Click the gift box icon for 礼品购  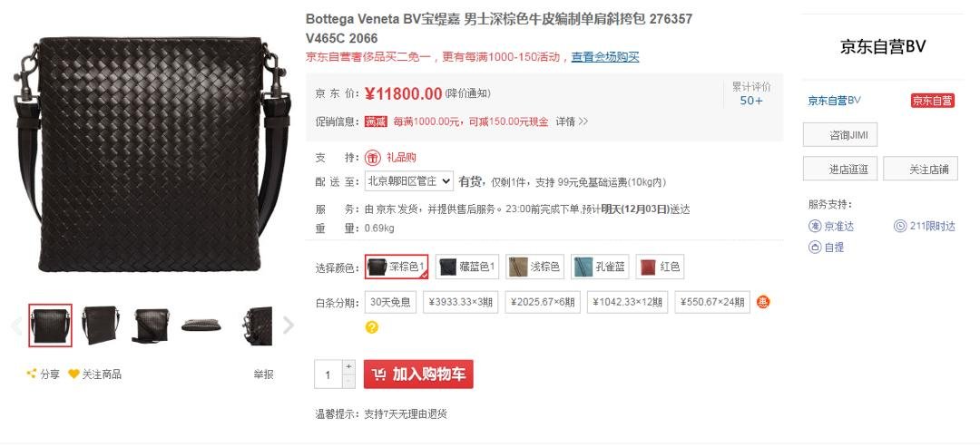coord(373,158)
